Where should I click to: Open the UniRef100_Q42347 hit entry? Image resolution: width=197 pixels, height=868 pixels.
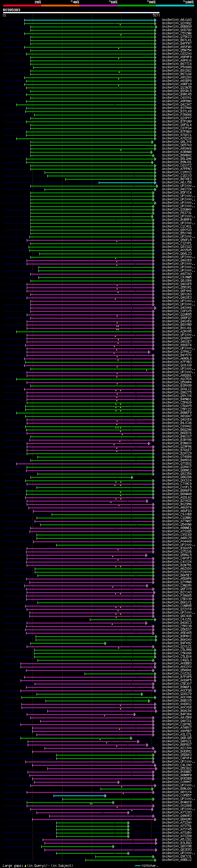tap(177, 104)
